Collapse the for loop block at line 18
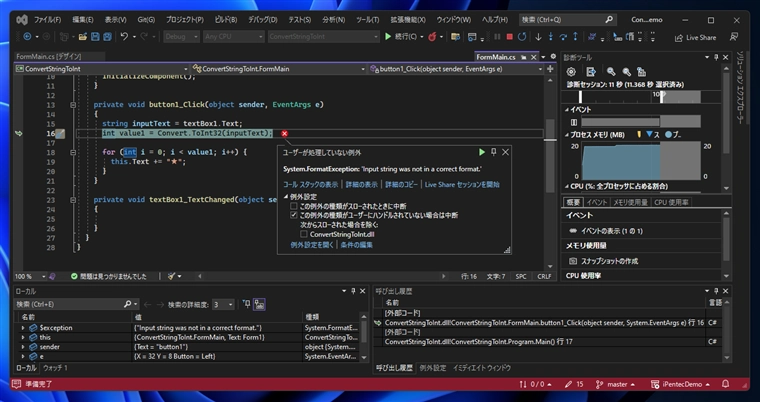Screen dimensions: 760x402 pos(73,152)
